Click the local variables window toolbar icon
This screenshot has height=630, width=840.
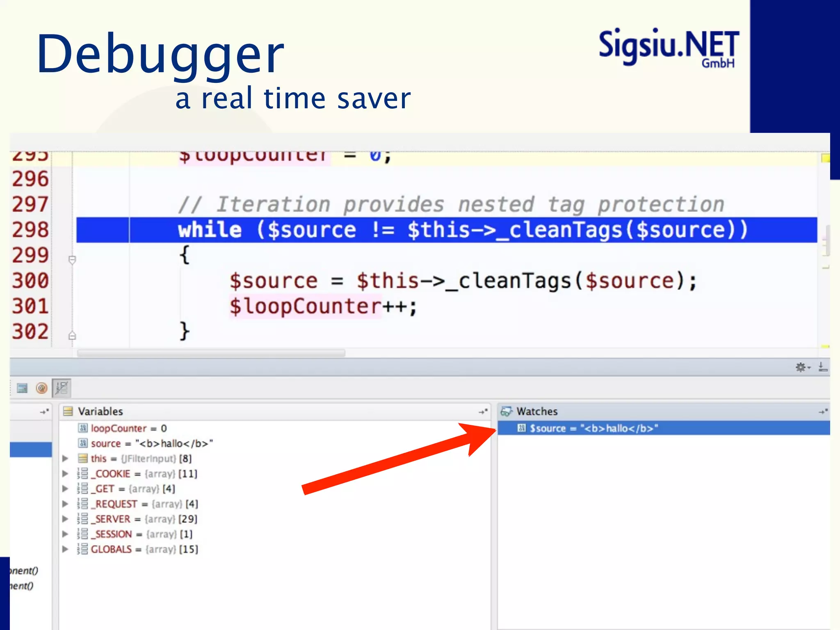[22, 388]
